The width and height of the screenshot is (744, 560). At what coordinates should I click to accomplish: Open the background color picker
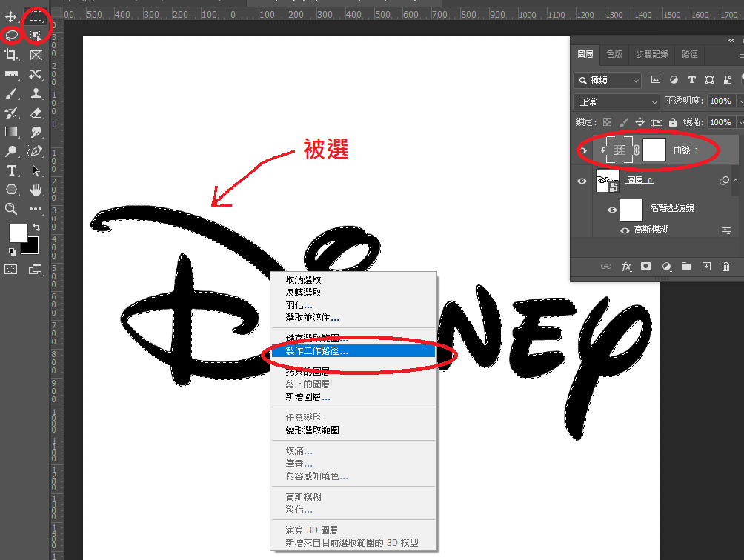[x=33, y=247]
